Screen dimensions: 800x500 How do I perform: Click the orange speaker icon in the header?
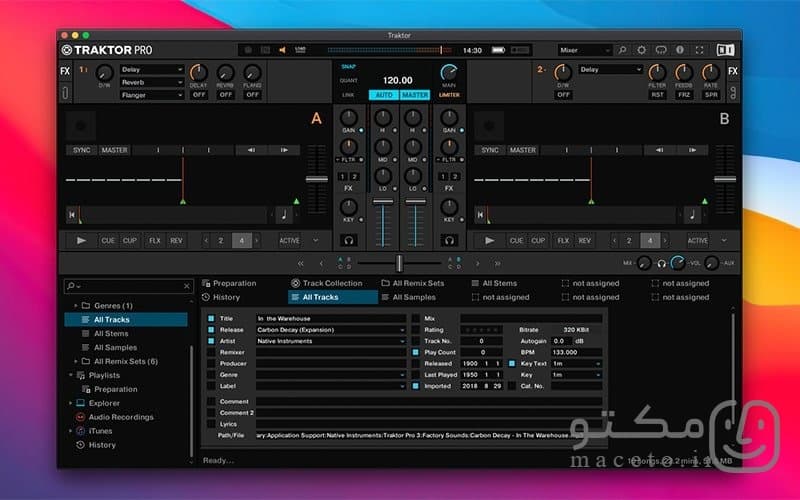(282, 50)
